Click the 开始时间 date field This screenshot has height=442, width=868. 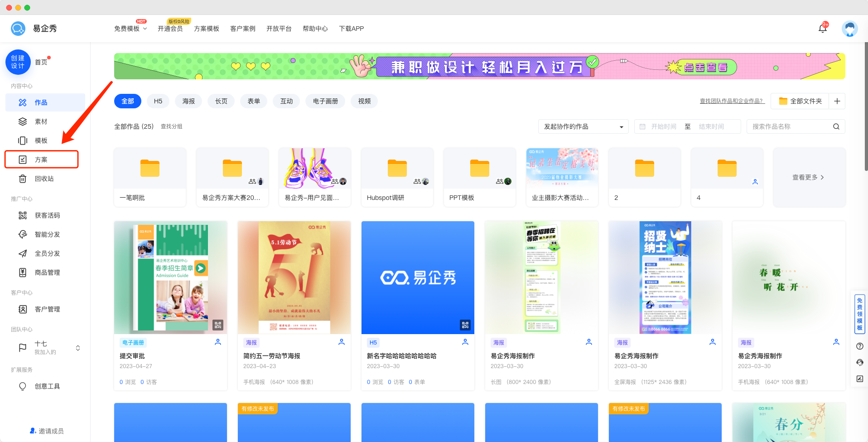click(664, 126)
